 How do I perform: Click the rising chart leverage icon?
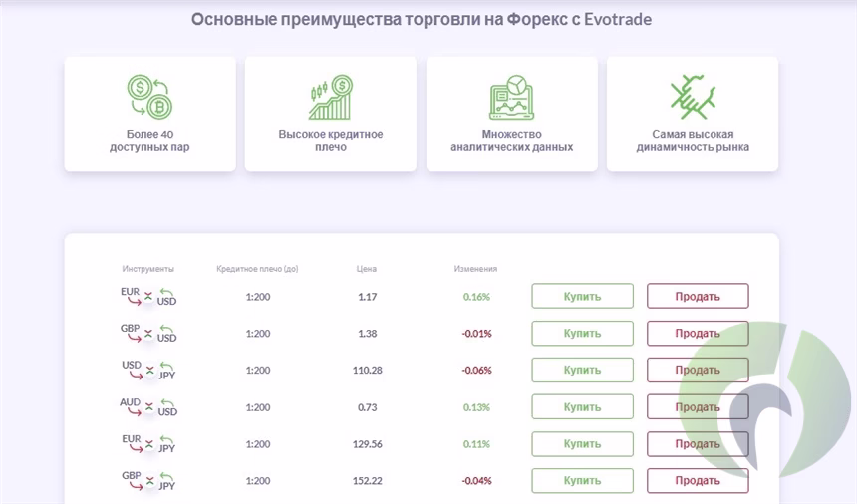(x=331, y=97)
